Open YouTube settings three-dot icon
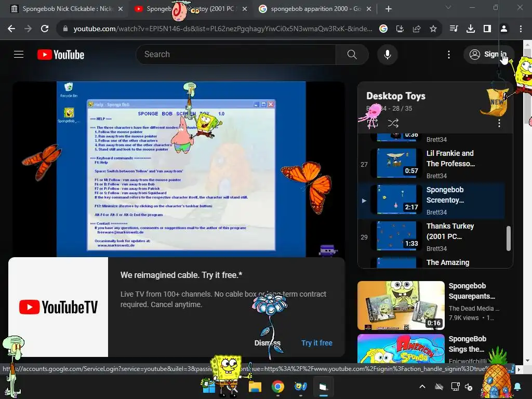 (449, 54)
